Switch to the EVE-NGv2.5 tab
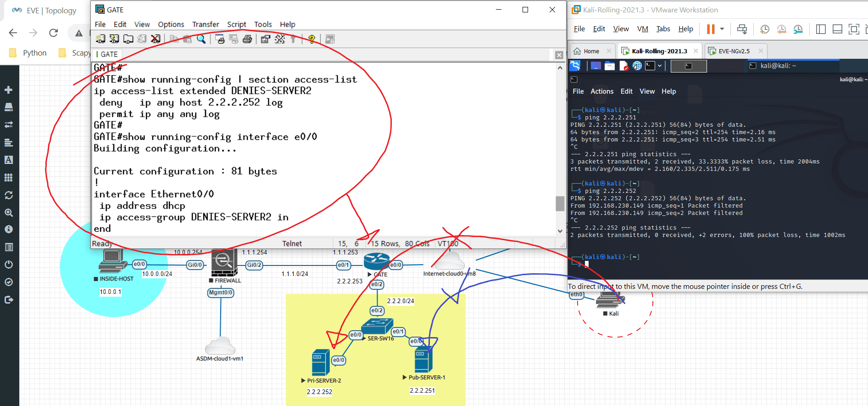Screen dimensions: 868x406 click(x=734, y=51)
